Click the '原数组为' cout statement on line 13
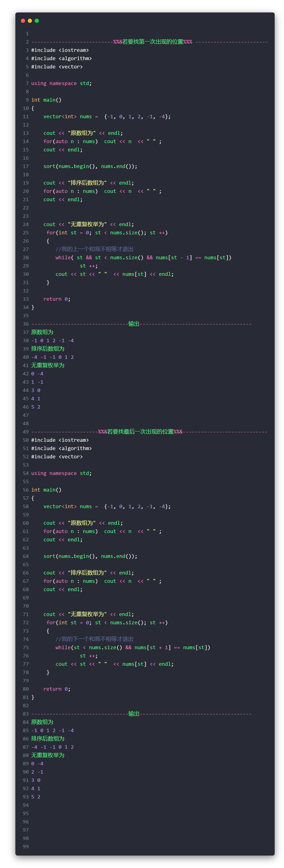 (x=83, y=133)
